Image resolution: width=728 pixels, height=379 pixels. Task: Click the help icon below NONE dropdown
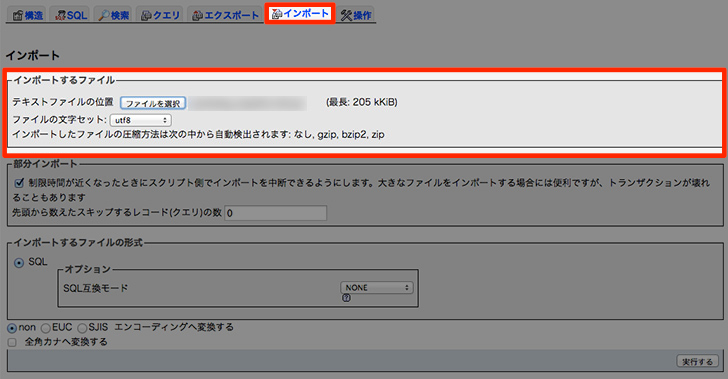pos(346,298)
